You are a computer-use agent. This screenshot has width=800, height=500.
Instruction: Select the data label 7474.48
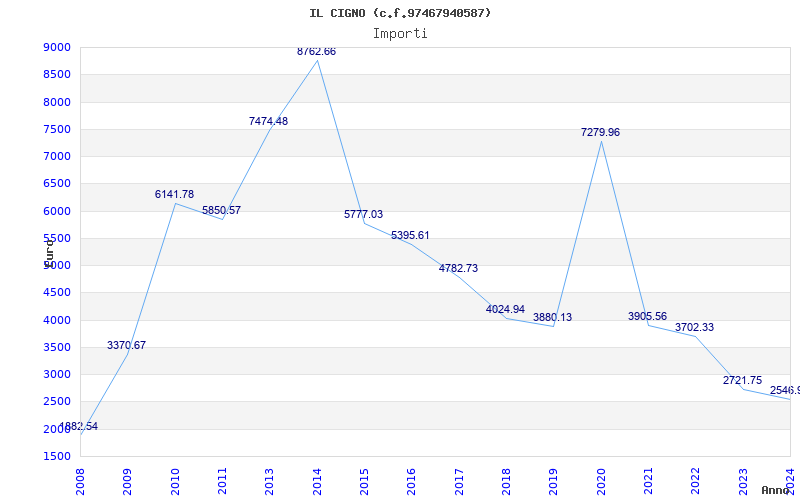[268, 121]
